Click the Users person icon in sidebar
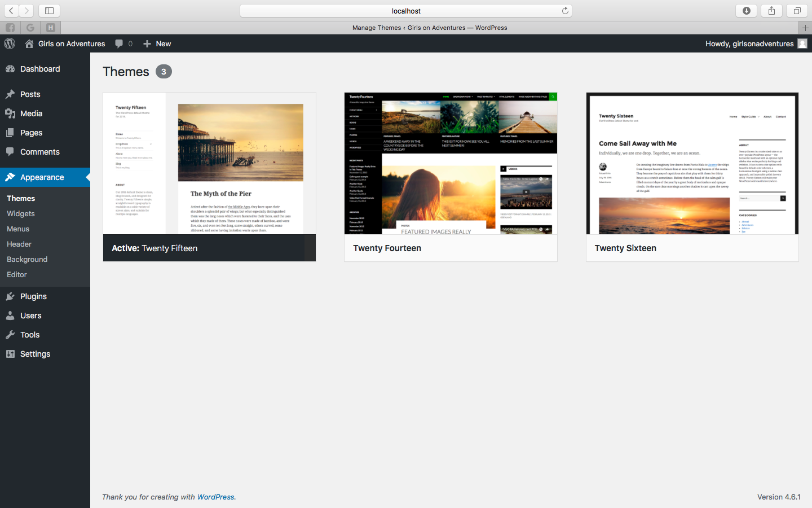This screenshot has width=812, height=508. pyautogui.click(x=10, y=316)
